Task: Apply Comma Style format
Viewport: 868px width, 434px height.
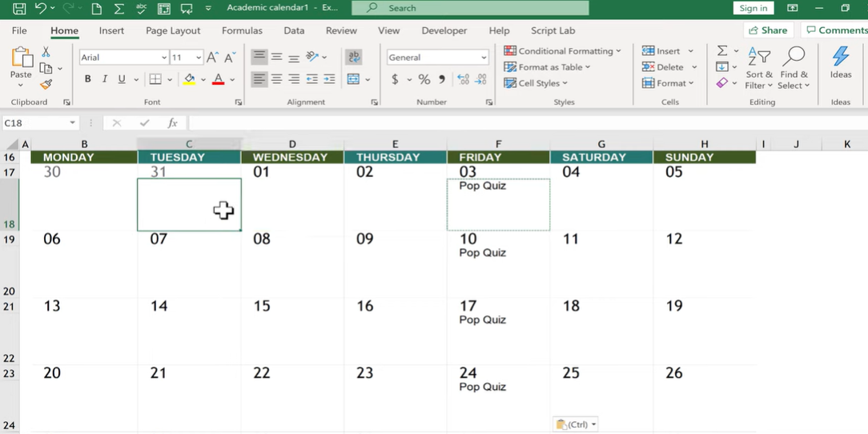Action: click(442, 79)
